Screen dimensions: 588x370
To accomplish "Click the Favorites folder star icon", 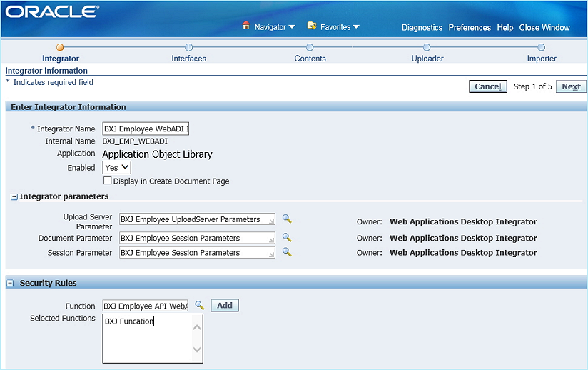I will tap(312, 26).
